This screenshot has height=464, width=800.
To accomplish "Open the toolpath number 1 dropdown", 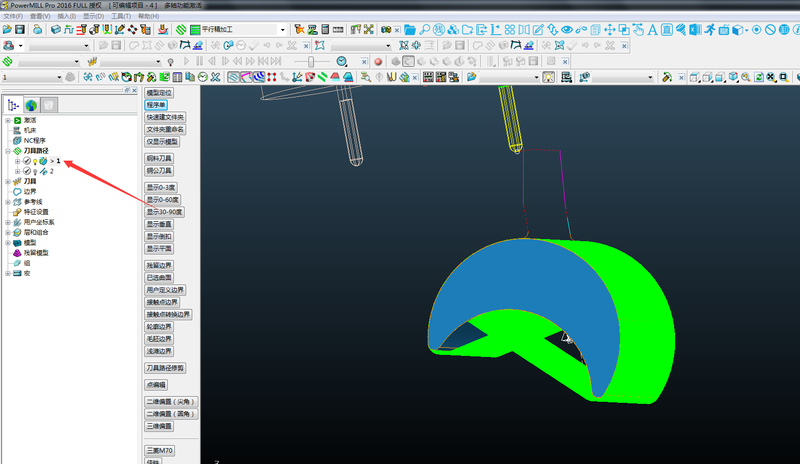I will pos(59,77).
